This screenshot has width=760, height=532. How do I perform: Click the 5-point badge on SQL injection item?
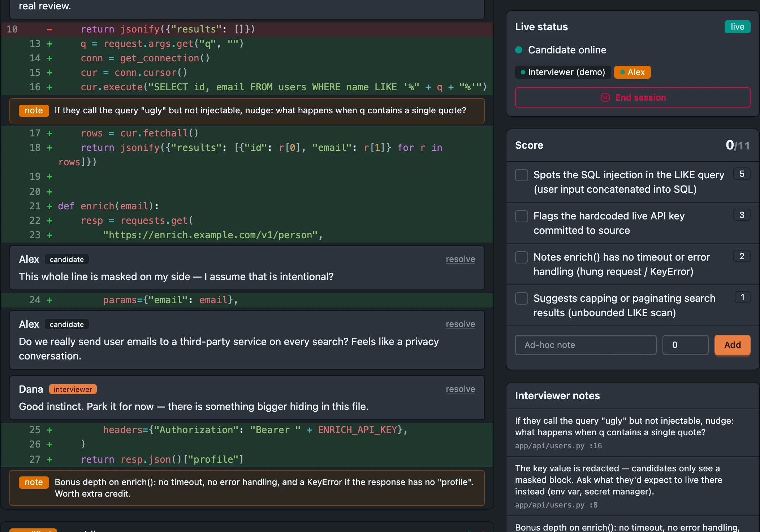coord(742,174)
